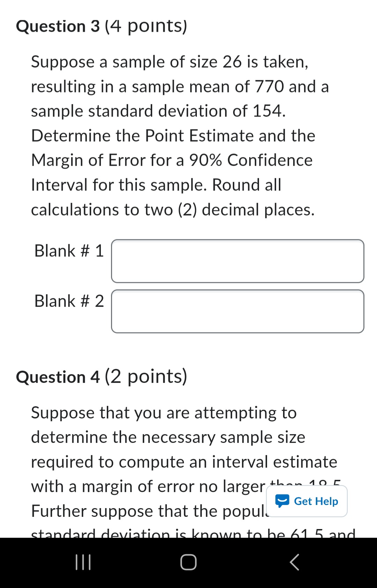This screenshot has height=588, width=377.
Task: Click the Question 3 heading
Action: [x=58, y=27]
